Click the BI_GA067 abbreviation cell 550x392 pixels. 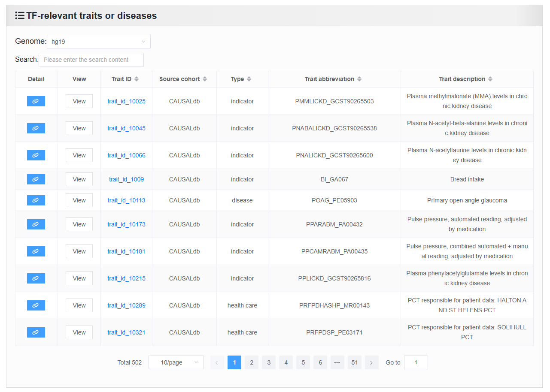pyautogui.click(x=334, y=180)
